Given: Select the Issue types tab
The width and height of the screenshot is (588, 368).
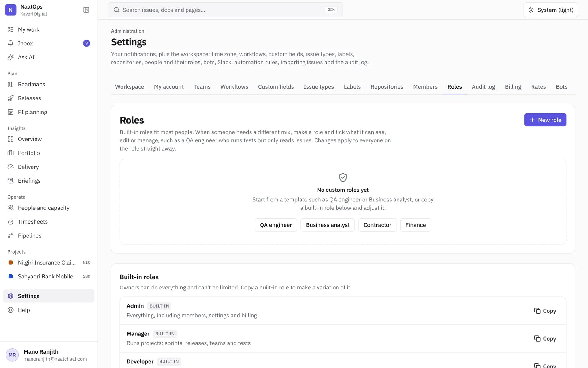Looking at the screenshot, I should coord(318,87).
